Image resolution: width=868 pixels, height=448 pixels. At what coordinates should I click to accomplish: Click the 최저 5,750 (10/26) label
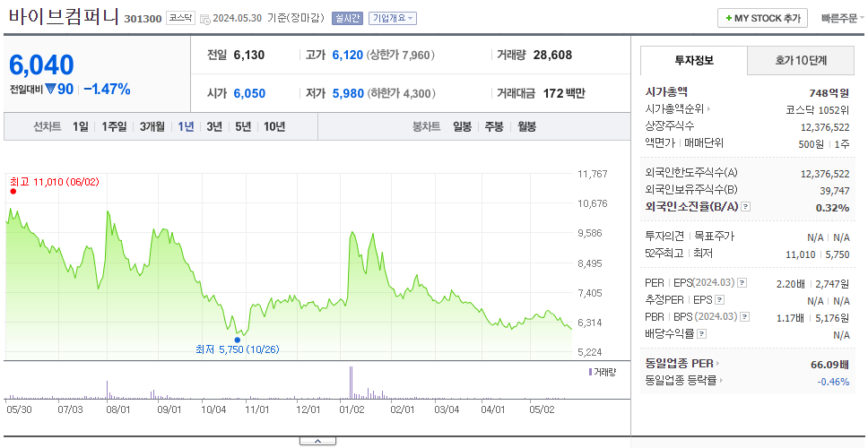[x=238, y=349]
